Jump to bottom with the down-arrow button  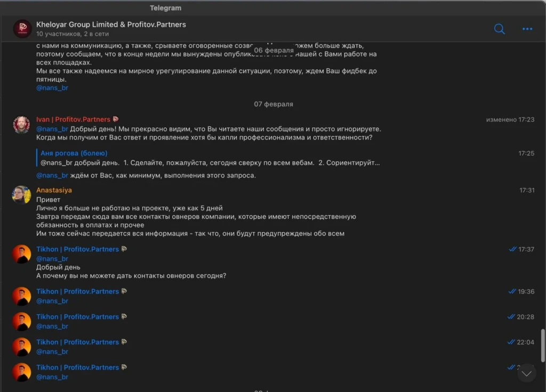526,373
